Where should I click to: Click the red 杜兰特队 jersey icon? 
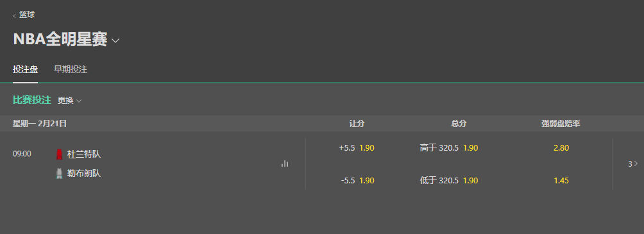[59, 155]
